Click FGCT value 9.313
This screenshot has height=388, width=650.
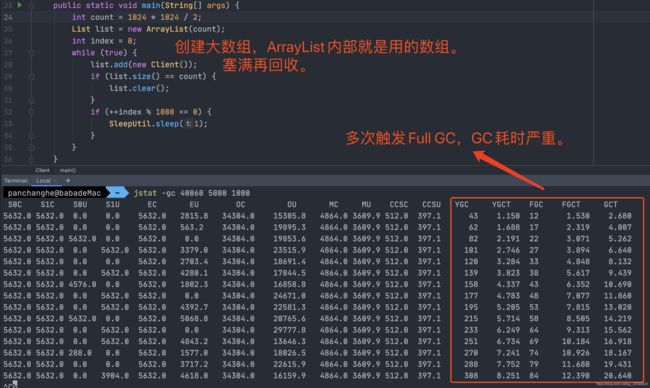(x=578, y=330)
